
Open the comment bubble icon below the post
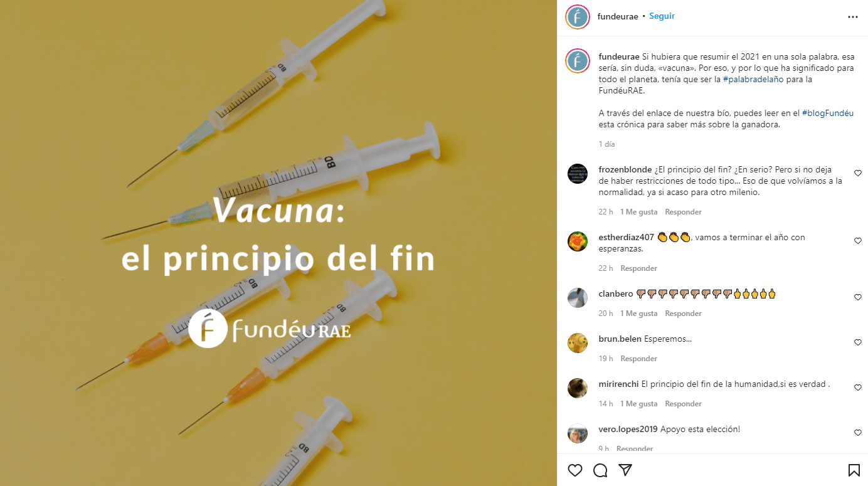[x=600, y=470]
